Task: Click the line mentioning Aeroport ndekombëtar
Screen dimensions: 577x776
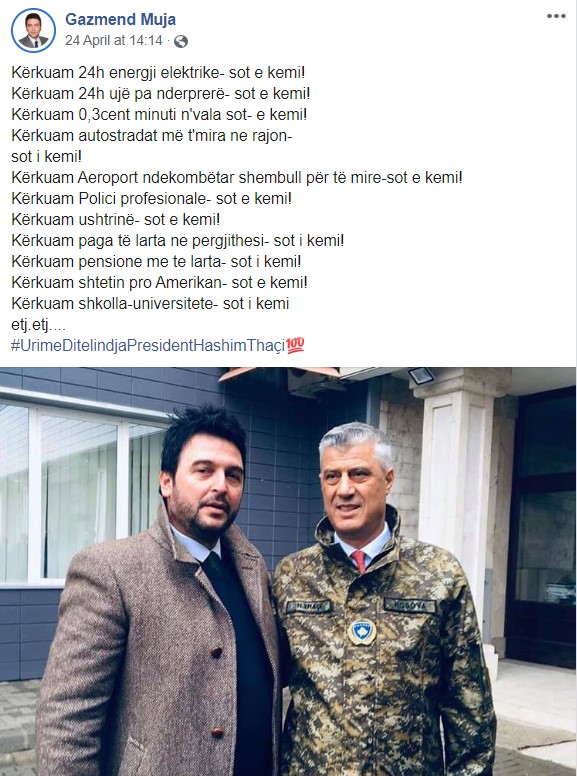Action: [237, 177]
